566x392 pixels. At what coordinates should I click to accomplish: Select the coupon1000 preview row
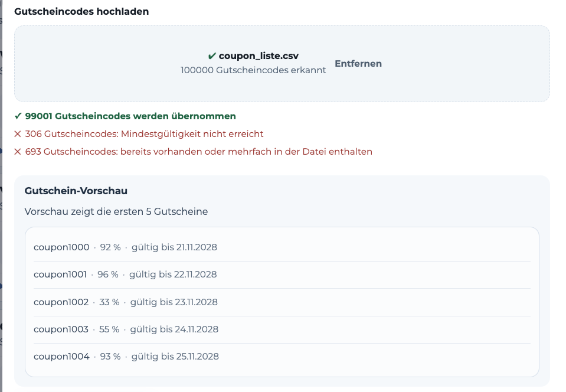coord(282,247)
